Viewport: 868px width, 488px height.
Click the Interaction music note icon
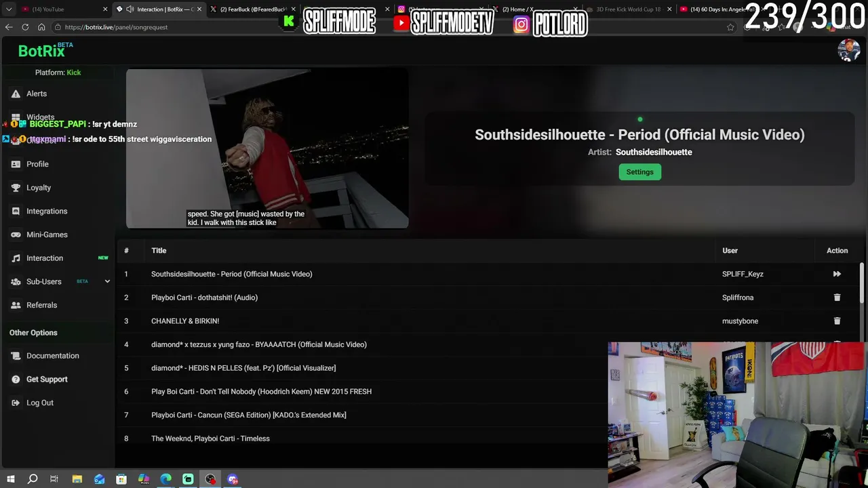click(x=16, y=258)
